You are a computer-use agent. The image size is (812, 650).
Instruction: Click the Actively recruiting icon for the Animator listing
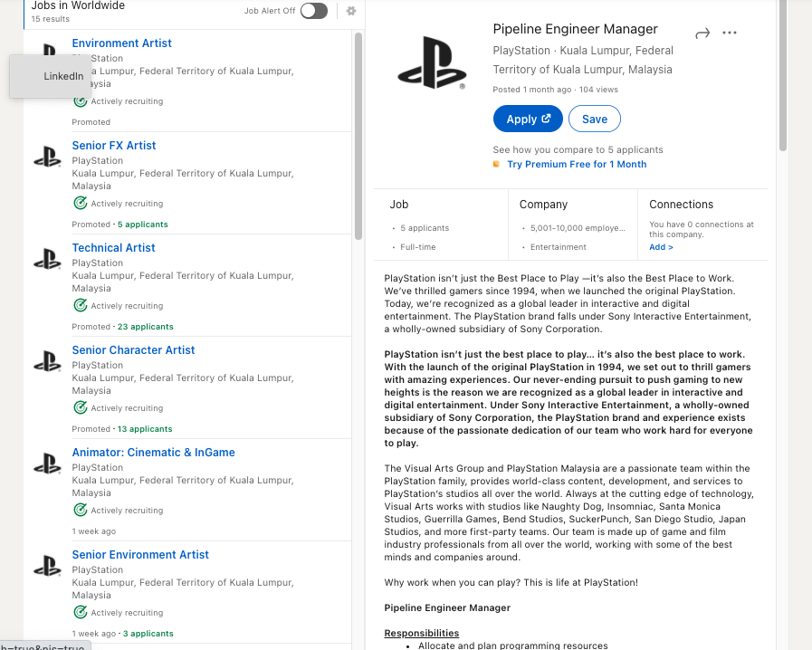point(81,510)
